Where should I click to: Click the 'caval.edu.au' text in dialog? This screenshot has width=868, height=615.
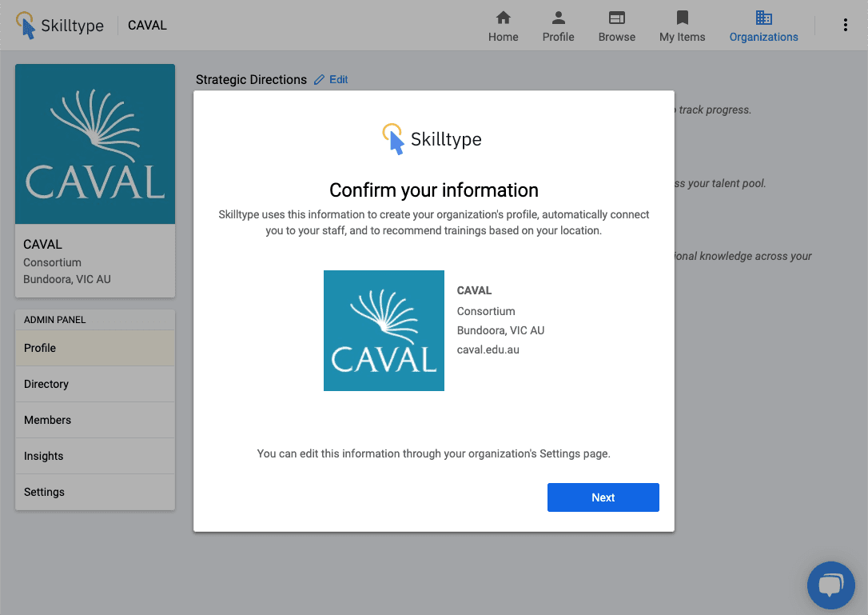click(x=488, y=349)
